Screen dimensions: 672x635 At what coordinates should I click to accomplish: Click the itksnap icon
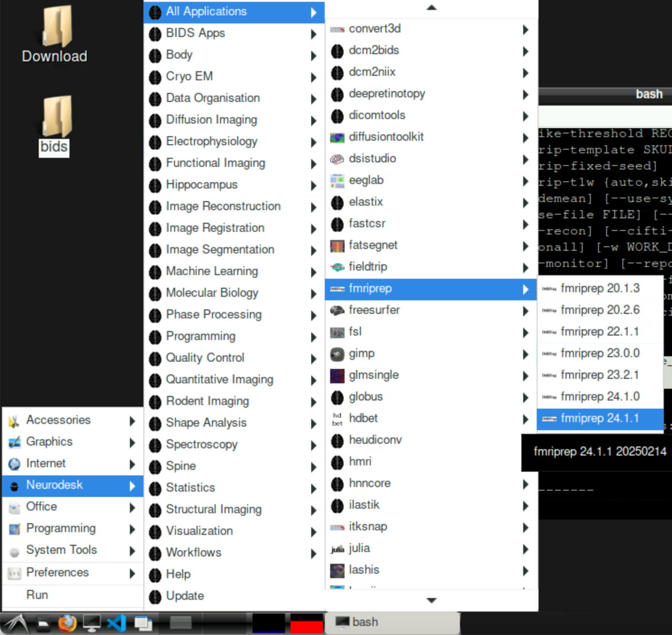coord(337,527)
